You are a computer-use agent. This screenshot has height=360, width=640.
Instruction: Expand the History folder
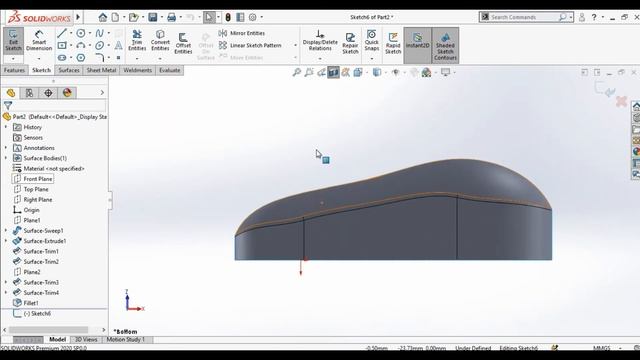coord(6,127)
